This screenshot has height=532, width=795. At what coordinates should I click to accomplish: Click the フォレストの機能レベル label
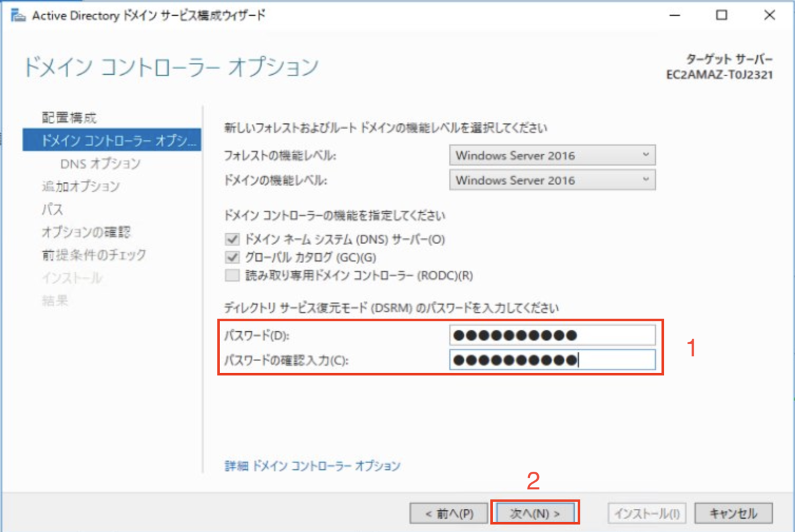pyautogui.click(x=281, y=156)
